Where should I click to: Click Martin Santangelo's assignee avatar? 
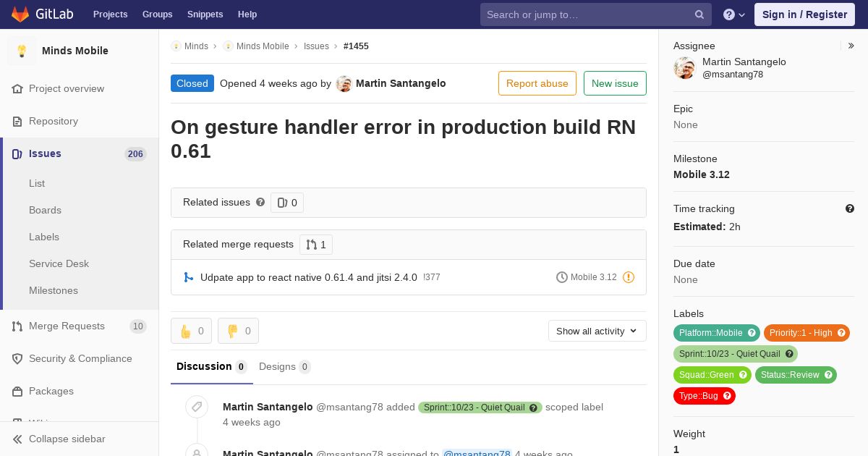[684, 68]
